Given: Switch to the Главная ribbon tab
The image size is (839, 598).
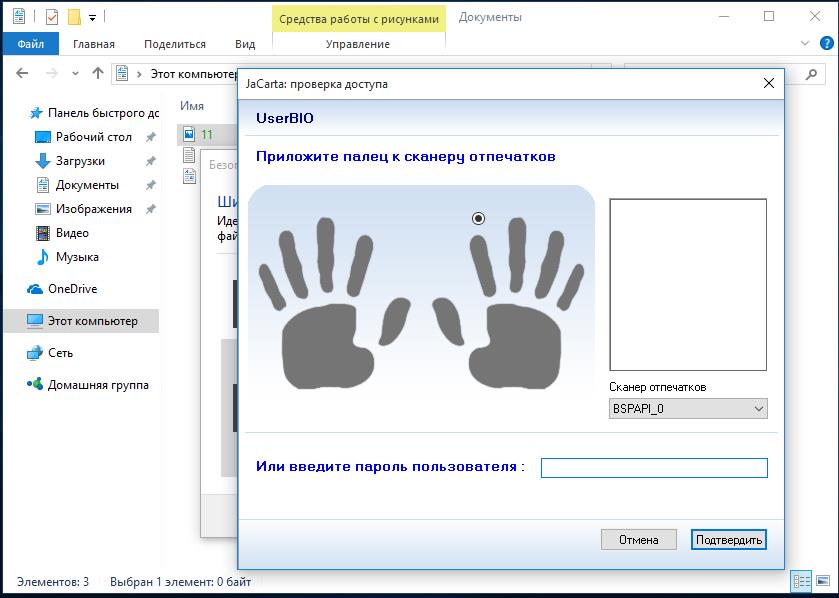Looking at the screenshot, I should (x=94, y=44).
